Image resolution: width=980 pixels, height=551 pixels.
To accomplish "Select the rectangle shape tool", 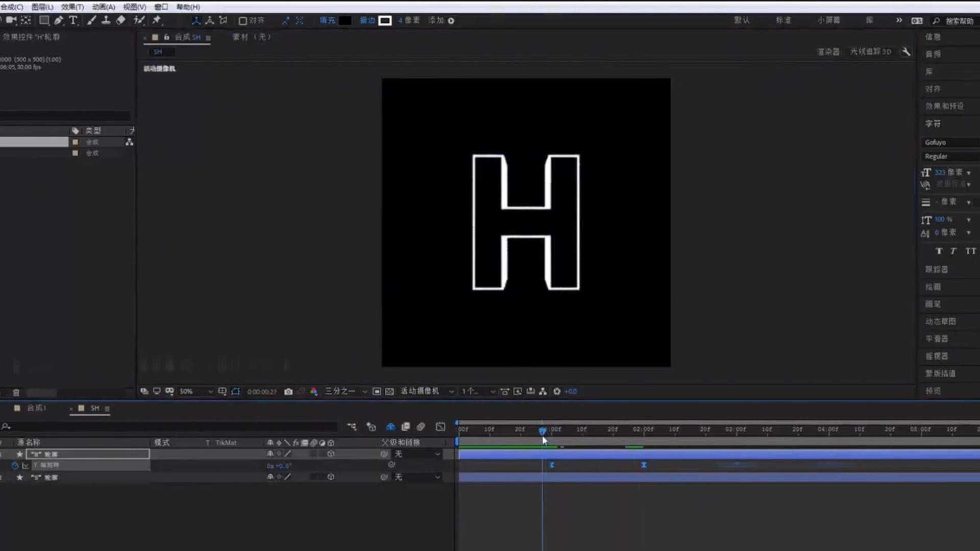I will pos(44,20).
